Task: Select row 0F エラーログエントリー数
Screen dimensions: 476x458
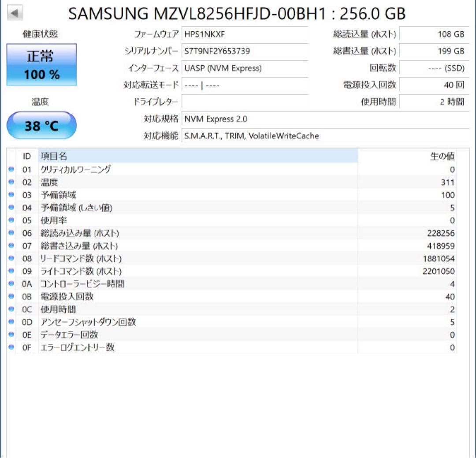Action: tap(232, 347)
